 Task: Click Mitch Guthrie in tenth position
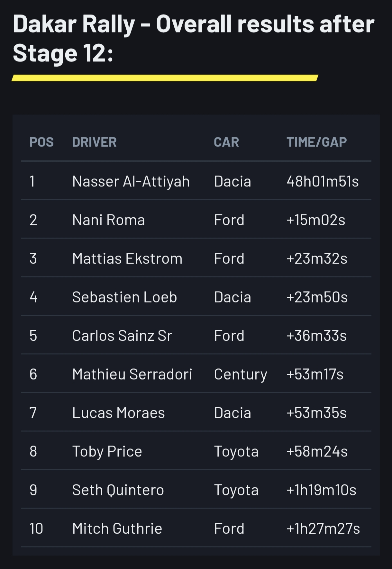tap(117, 528)
